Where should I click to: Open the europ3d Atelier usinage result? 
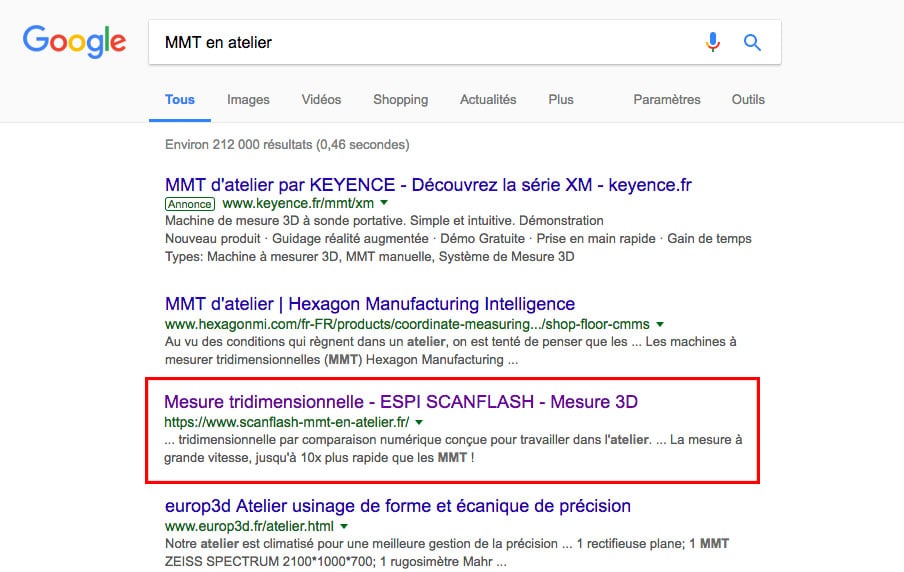397,506
